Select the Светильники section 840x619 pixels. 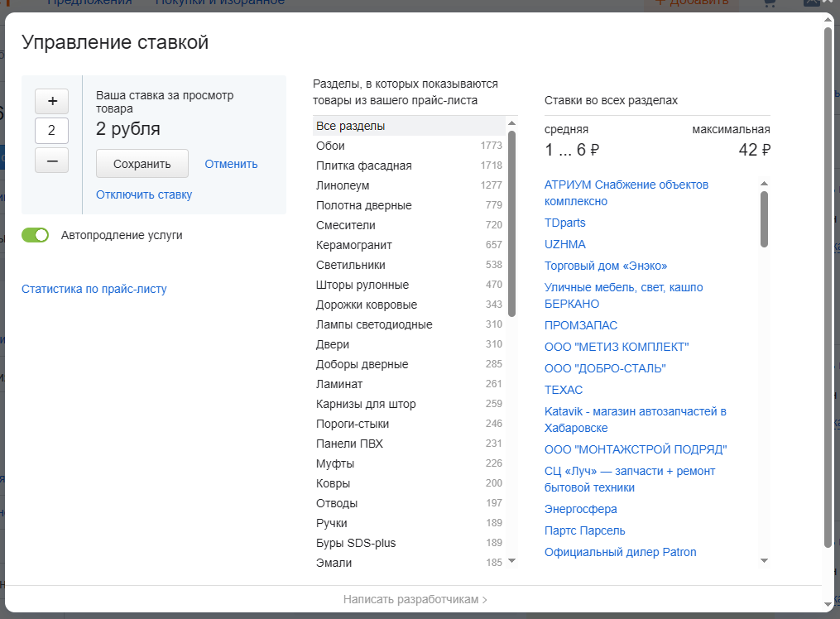tap(409, 265)
